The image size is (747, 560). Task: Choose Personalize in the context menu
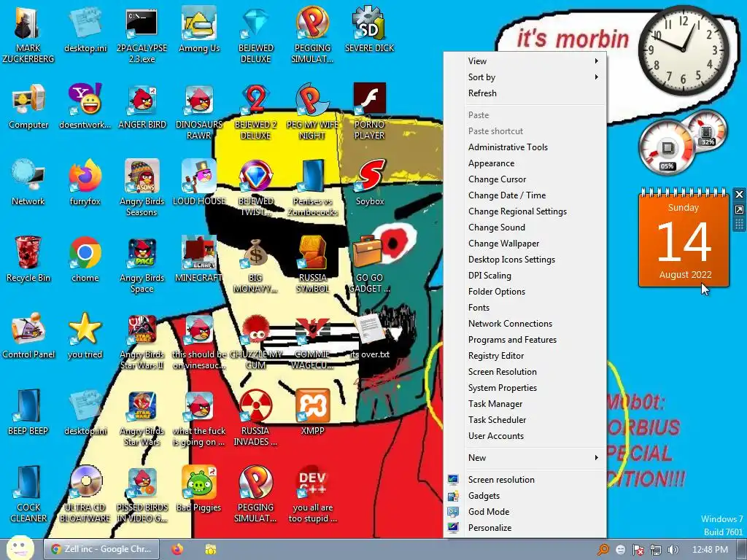(525, 528)
